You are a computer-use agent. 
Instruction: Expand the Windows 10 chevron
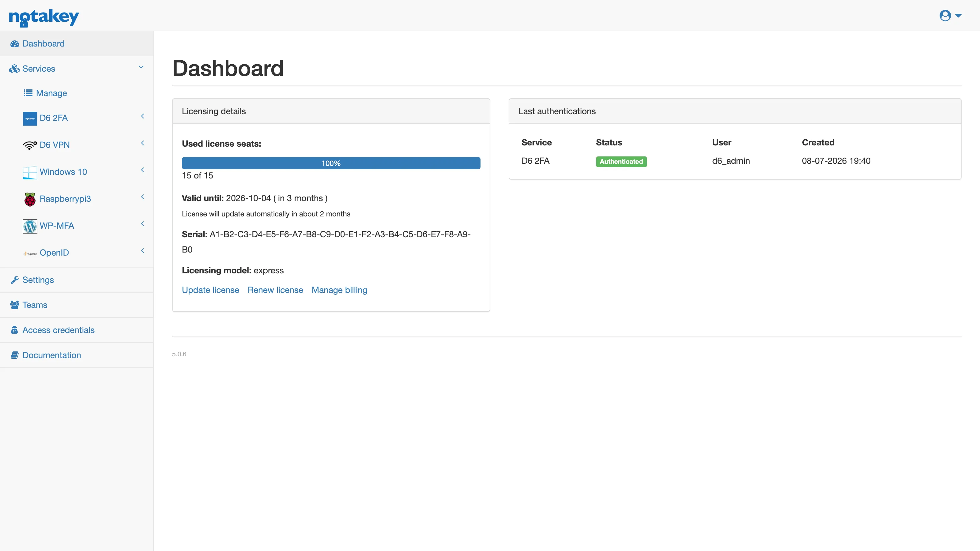143,170
